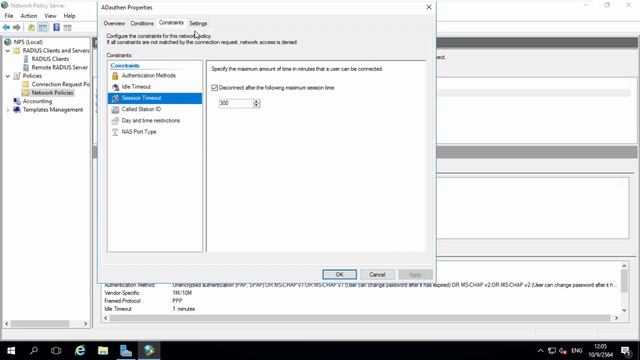
Task: Collapse the Policies tree node
Action: [x=8, y=76]
